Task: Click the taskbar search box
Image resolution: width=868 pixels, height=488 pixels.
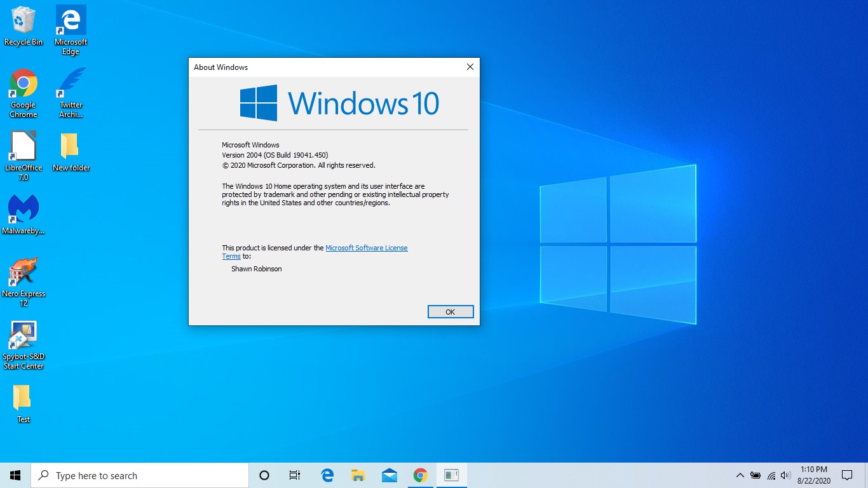Action: [x=140, y=475]
